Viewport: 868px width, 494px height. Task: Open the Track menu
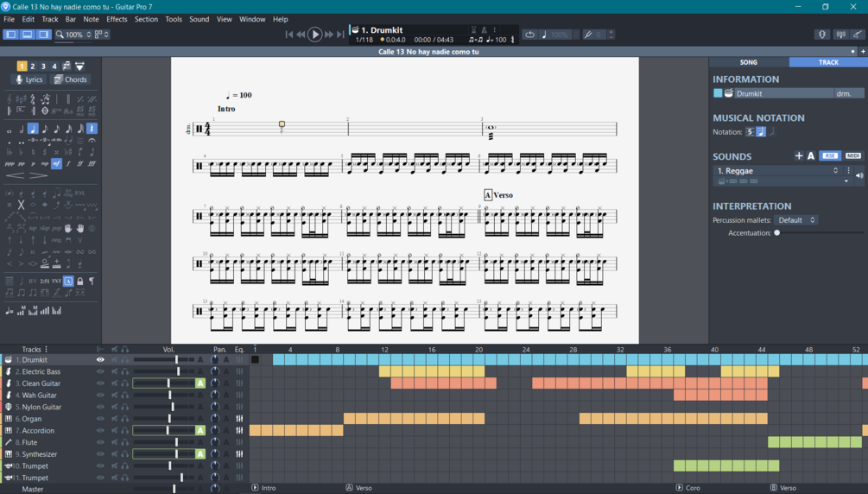coord(50,19)
